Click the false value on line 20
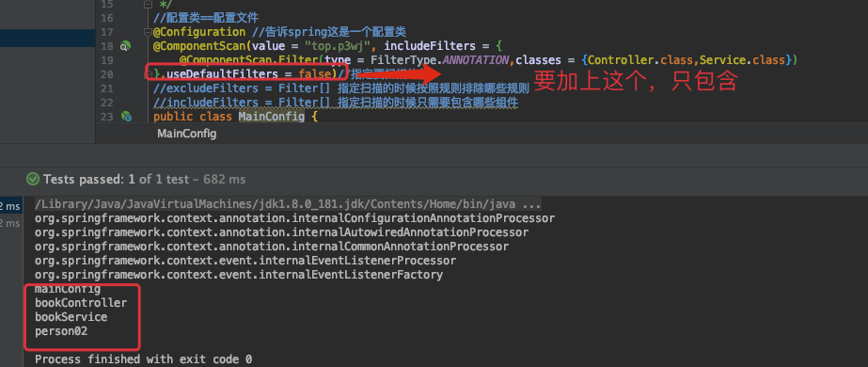This screenshot has height=367, width=868. [x=314, y=74]
